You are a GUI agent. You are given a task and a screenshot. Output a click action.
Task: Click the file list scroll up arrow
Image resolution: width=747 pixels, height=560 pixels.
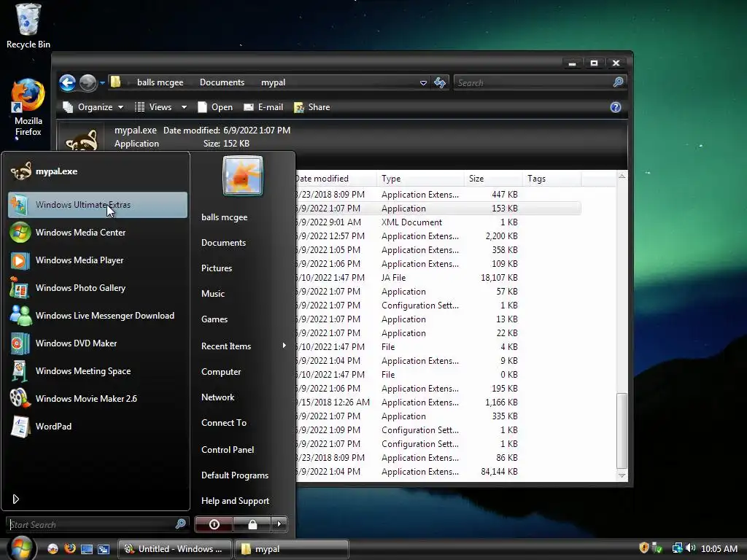tap(622, 176)
